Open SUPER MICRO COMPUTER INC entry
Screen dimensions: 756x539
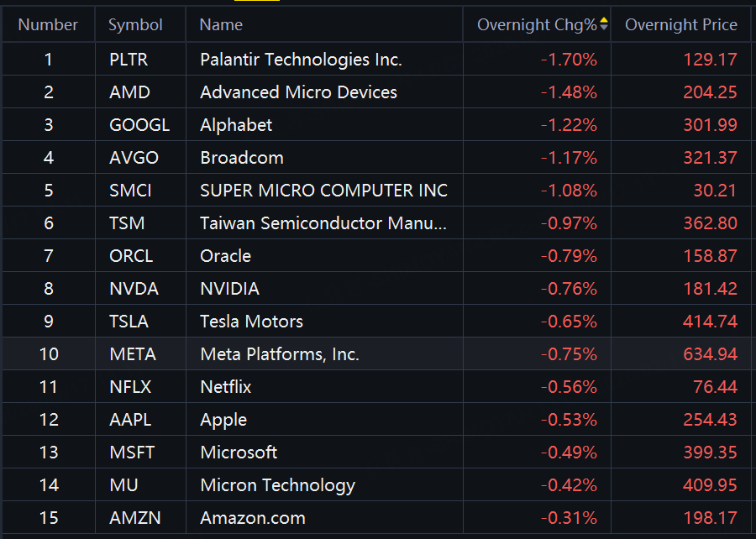tap(323, 191)
